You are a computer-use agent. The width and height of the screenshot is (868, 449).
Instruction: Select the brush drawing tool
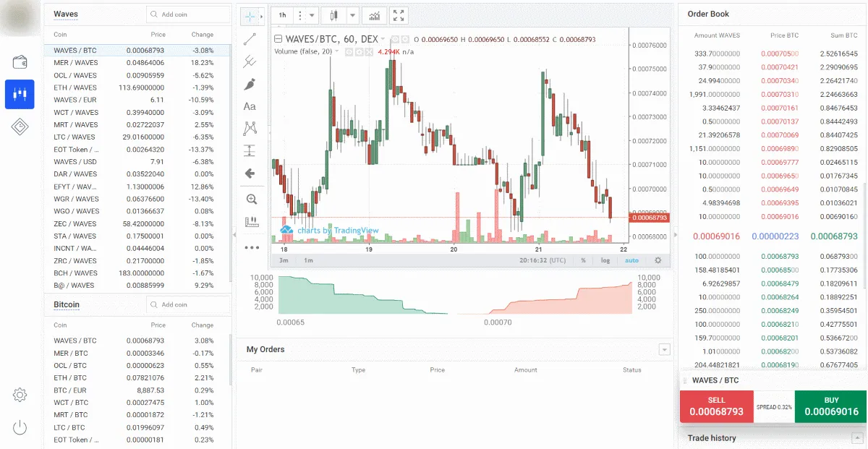(x=250, y=84)
